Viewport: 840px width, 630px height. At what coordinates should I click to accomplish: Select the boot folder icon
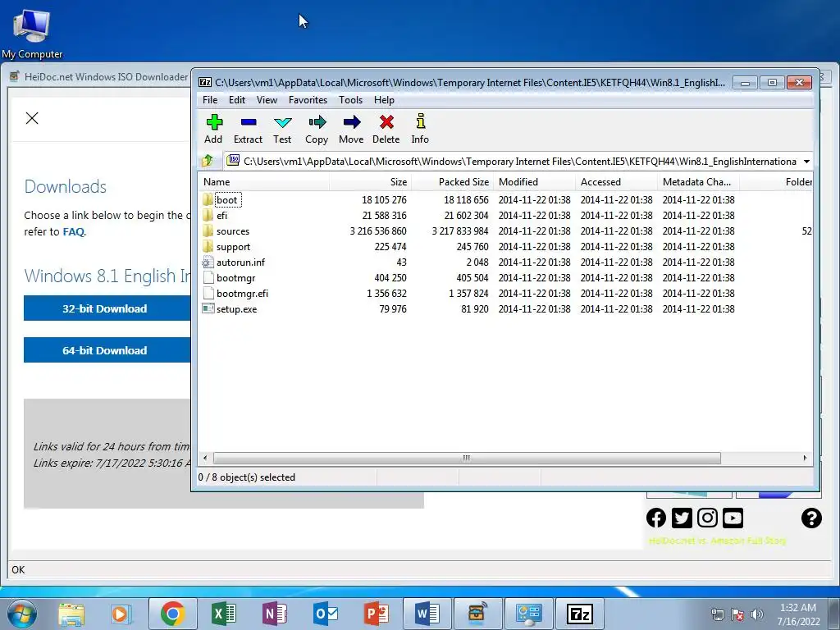pos(208,200)
